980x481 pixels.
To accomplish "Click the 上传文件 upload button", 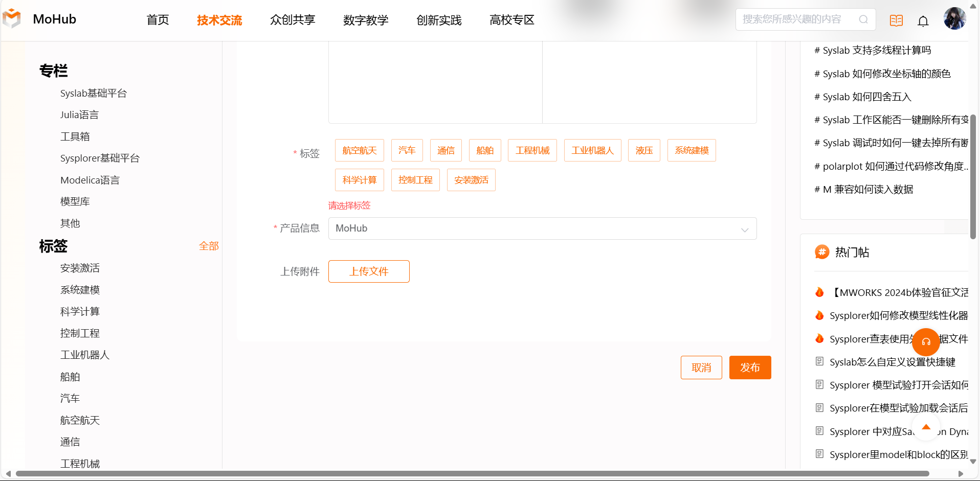I will [x=369, y=271].
